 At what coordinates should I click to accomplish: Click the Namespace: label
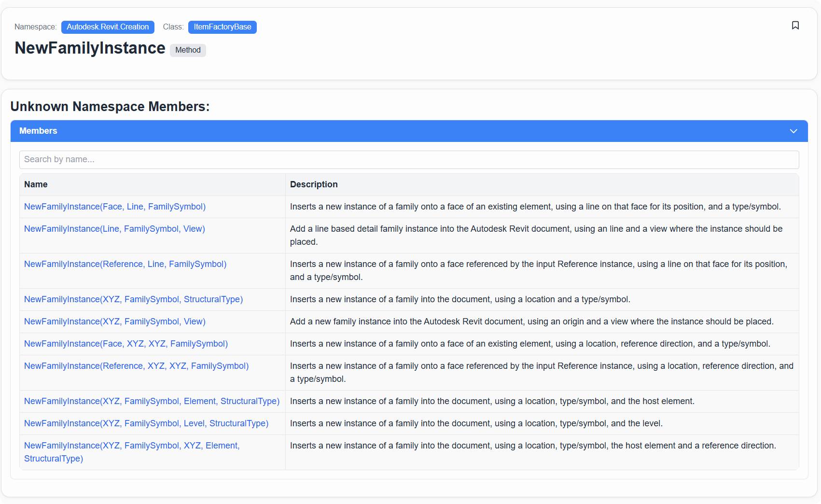pos(35,27)
